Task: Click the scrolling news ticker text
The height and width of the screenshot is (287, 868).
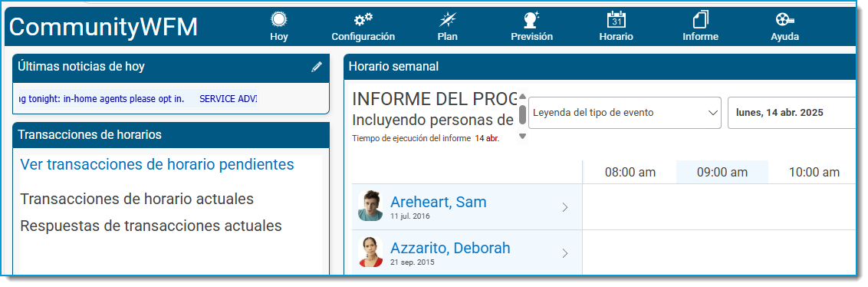Action: pyautogui.click(x=138, y=99)
